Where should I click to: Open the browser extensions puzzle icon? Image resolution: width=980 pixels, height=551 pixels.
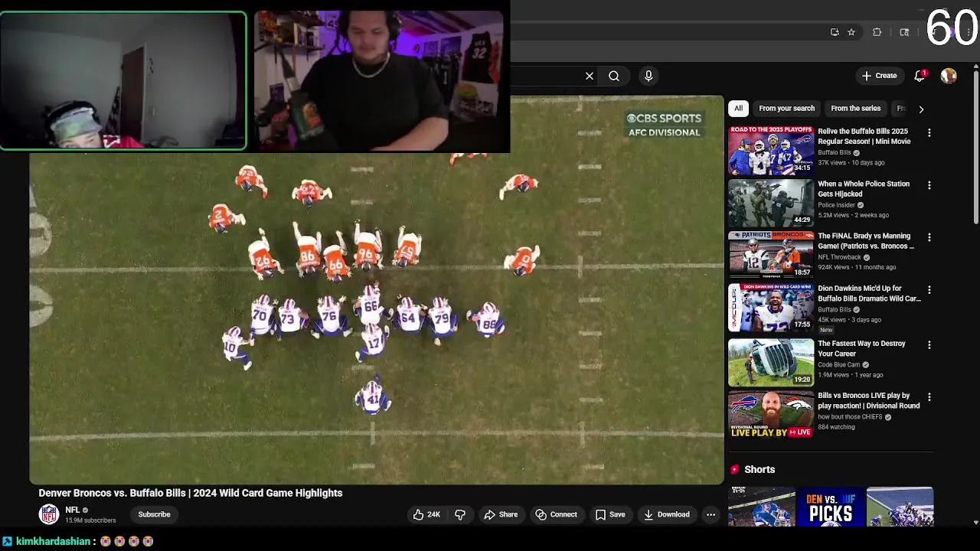click(877, 32)
